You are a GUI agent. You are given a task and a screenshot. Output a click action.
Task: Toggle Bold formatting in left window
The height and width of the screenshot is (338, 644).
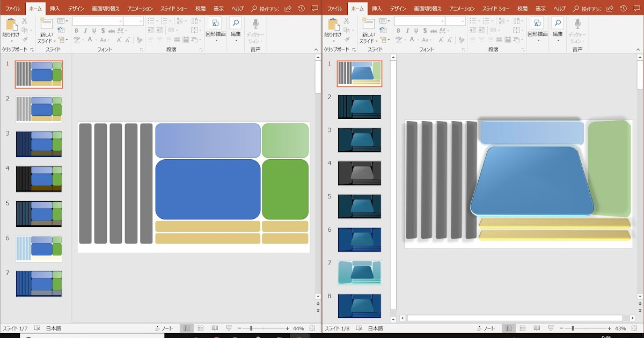click(76, 31)
